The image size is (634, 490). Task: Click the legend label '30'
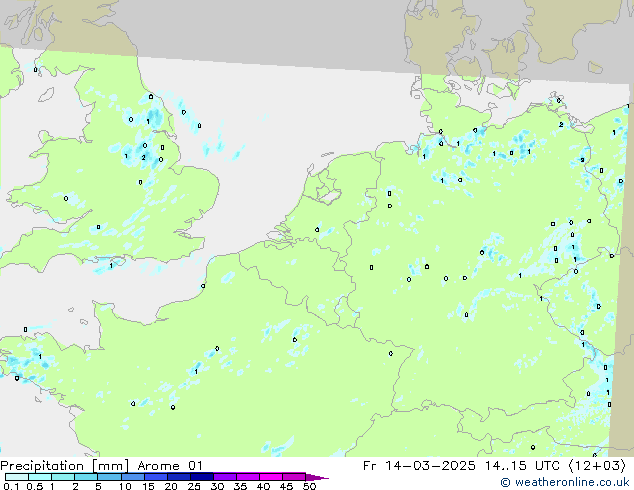(217, 486)
